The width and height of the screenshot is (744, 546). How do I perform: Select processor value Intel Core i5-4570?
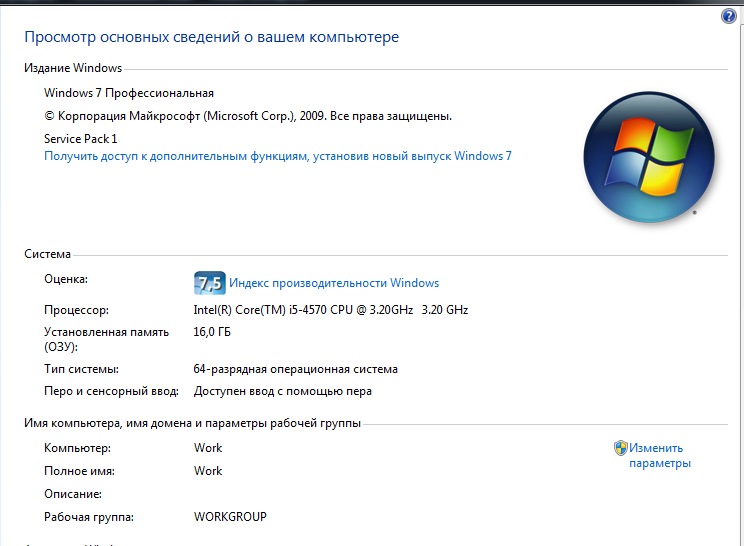pyautogui.click(x=331, y=310)
